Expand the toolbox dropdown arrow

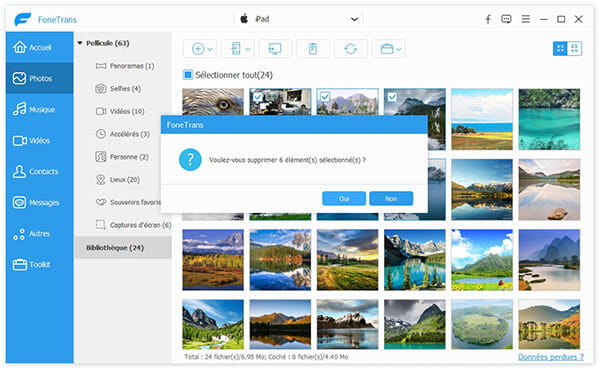(399, 49)
